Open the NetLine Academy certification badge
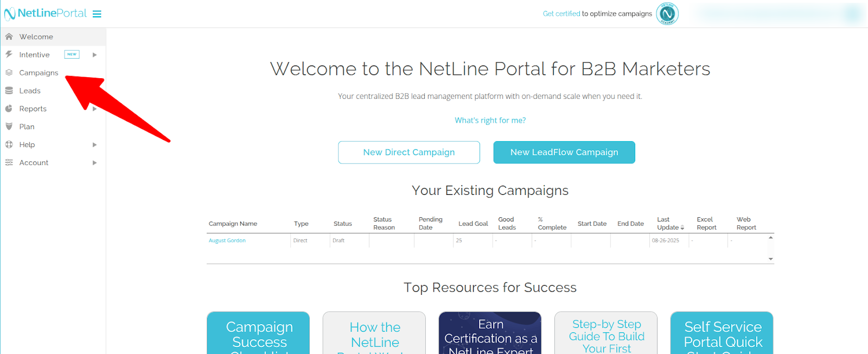Screen dimensions: 868x354 click(667, 14)
